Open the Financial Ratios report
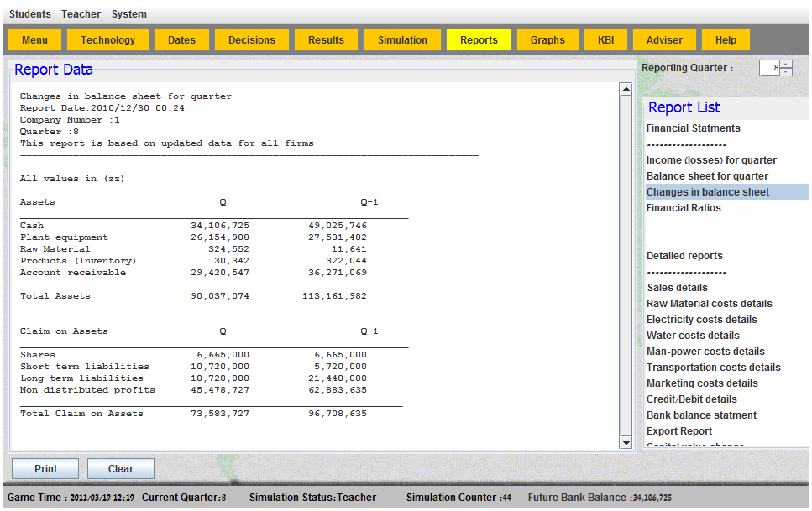812x511 pixels. (x=684, y=208)
